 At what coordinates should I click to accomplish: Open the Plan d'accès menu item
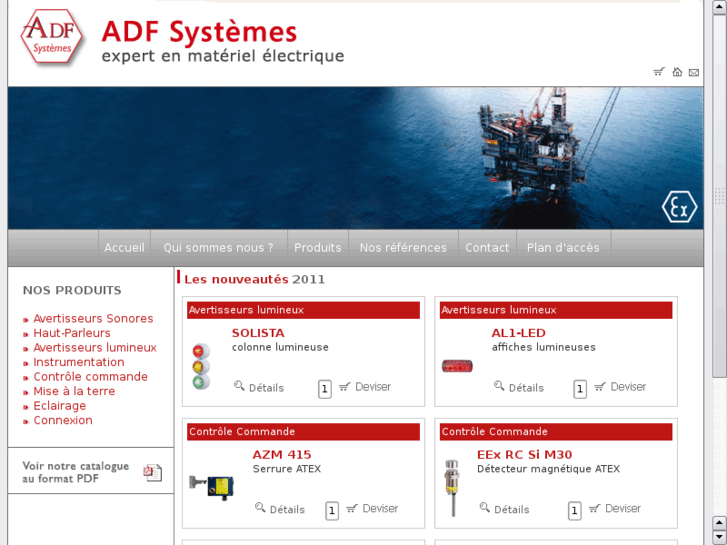[x=563, y=248]
